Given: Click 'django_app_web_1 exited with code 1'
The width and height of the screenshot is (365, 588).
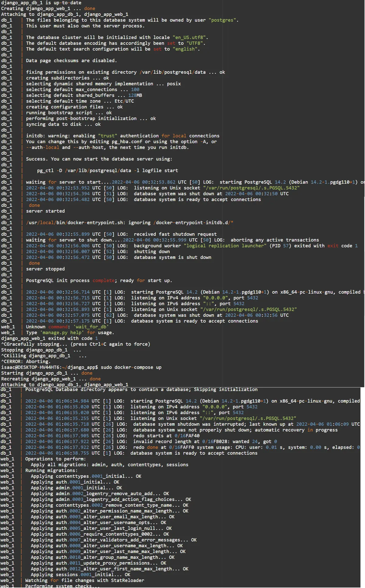Looking at the screenshot, I should point(49,338).
